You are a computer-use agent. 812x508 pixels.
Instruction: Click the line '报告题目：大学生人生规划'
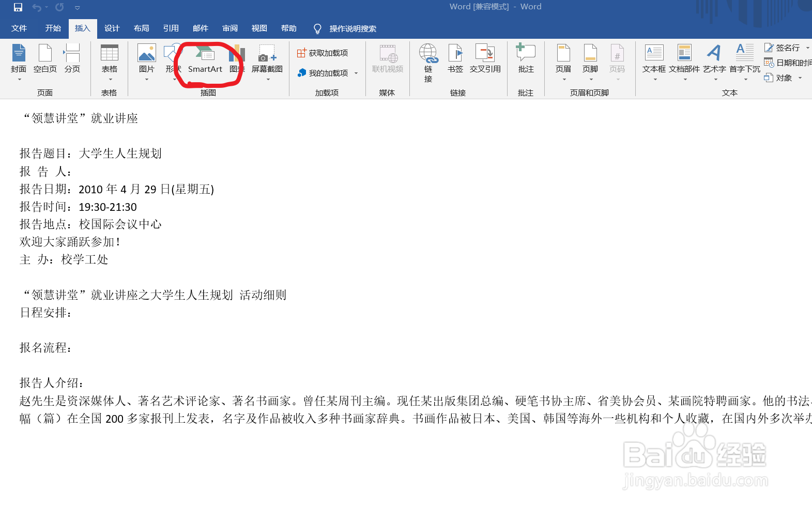click(x=90, y=153)
